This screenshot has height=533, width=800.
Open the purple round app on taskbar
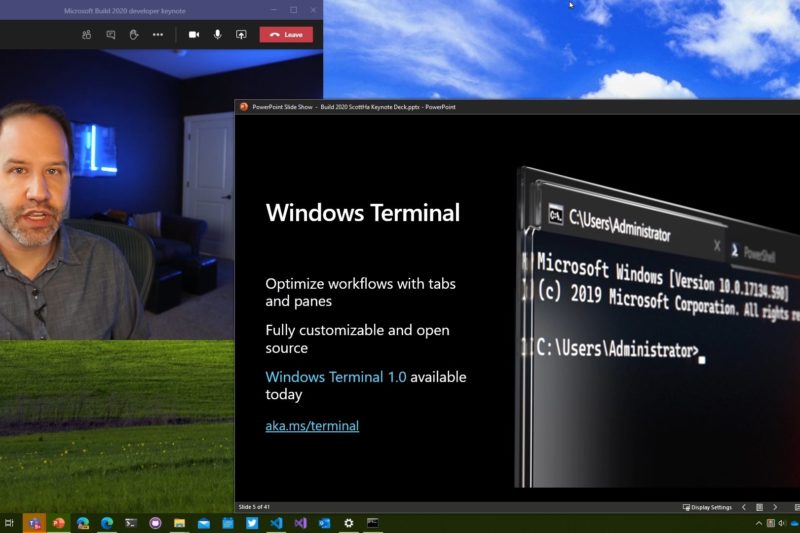pos(155,523)
